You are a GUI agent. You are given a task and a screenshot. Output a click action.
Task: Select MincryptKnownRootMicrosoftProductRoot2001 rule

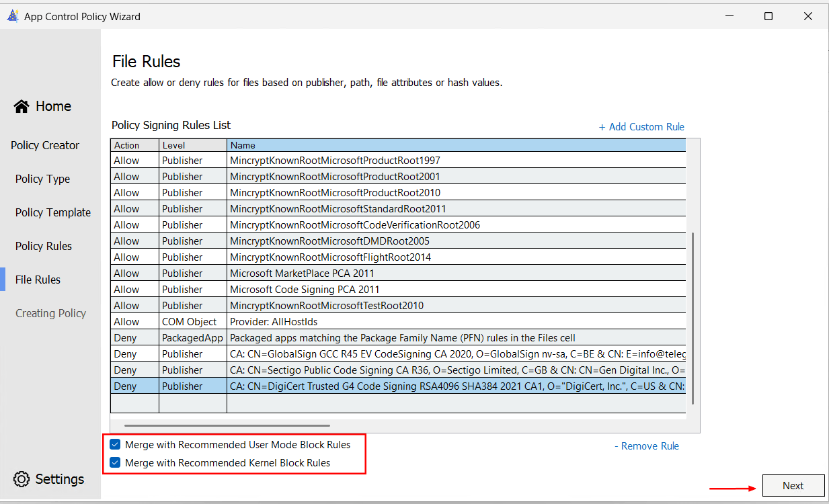pos(398,177)
